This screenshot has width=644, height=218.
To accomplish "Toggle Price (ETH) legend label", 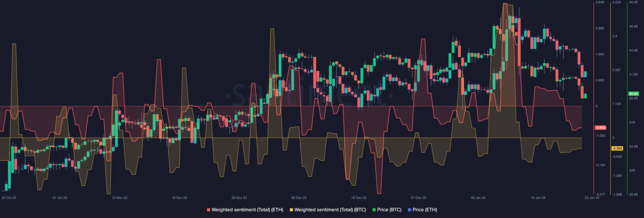I will (424, 209).
